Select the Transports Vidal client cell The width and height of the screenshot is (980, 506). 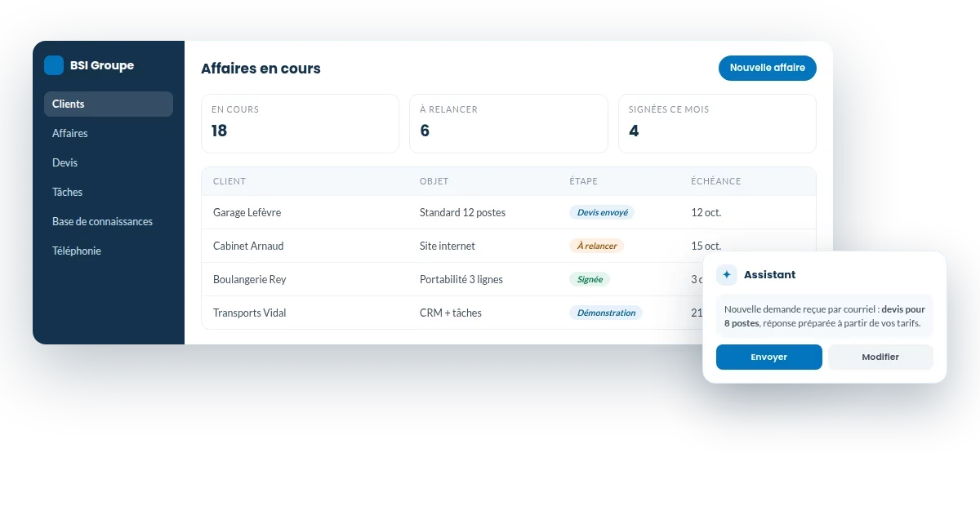[250, 313]
